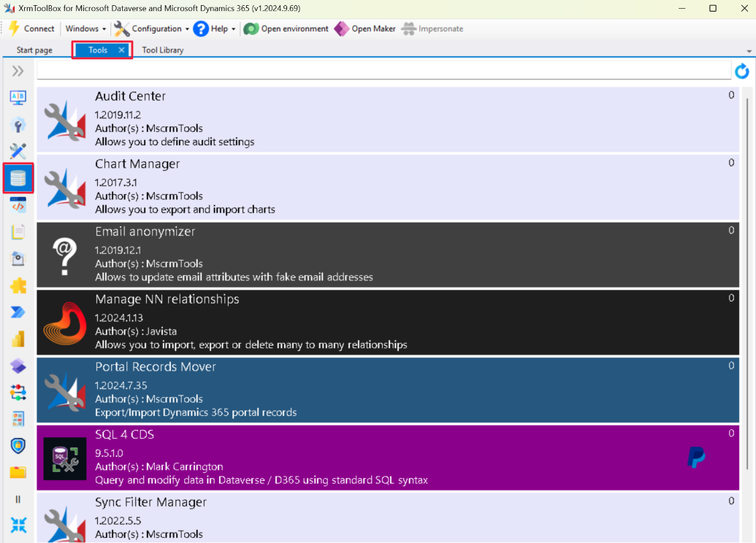Select the purple Power Apps layers icon
Screen dimensions: 756x543
[18, 366]
